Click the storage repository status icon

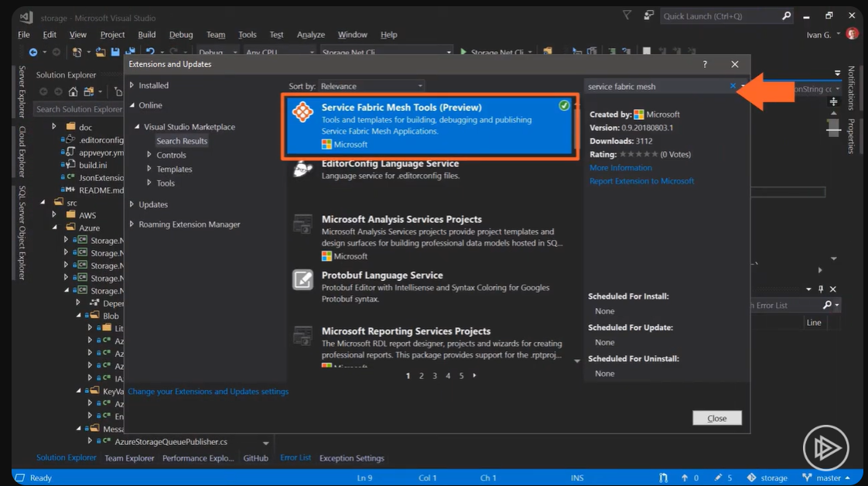point(767,477)
